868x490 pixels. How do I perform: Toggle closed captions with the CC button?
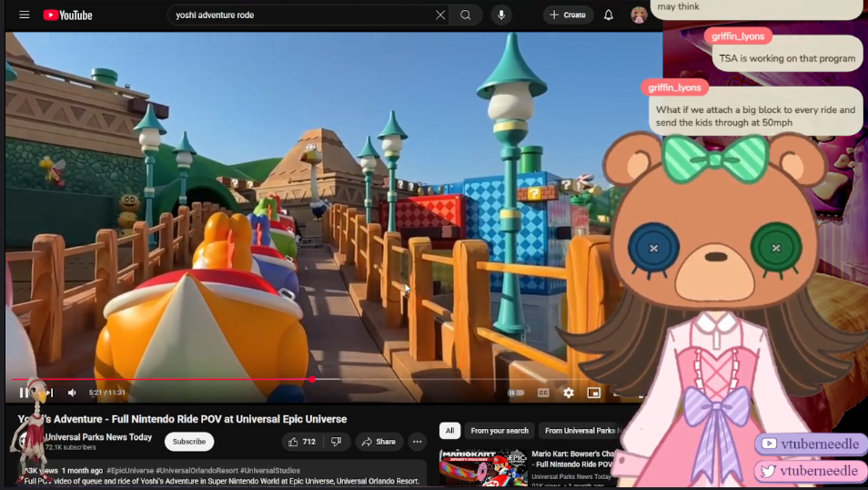tap(543, 393)
